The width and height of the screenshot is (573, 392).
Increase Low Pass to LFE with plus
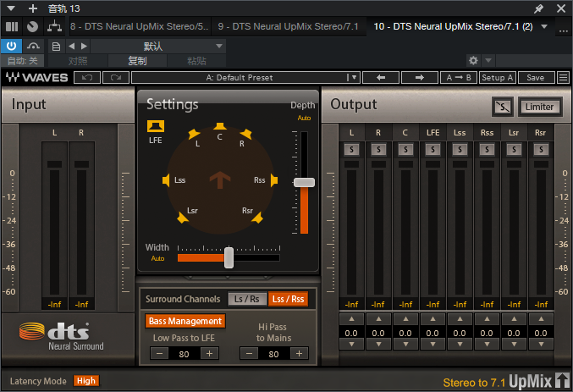point(208,353)
